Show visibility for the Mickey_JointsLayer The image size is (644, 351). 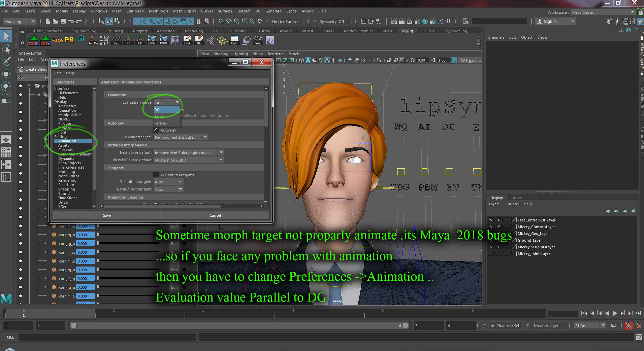click(x=491, y=254)
